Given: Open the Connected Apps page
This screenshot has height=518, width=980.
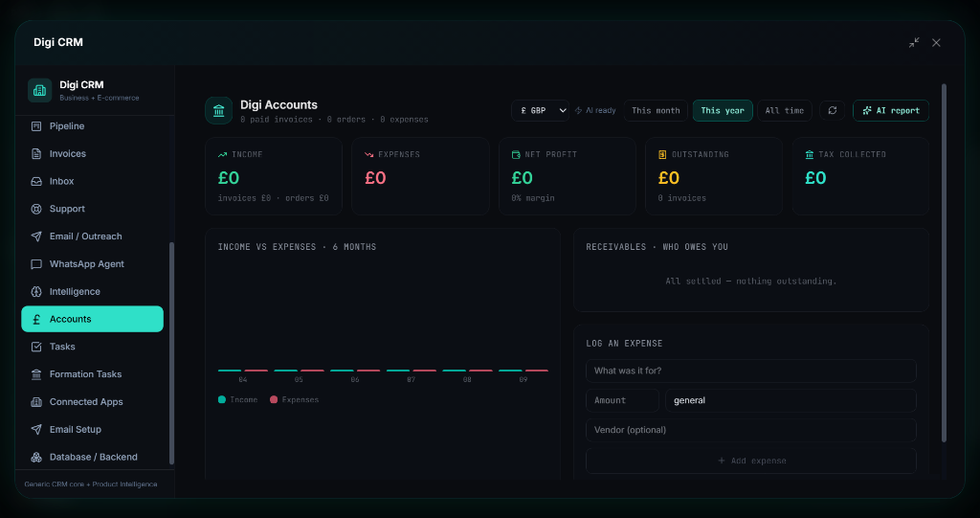Looking at the screenshot, I should click(x=93, y=401).
